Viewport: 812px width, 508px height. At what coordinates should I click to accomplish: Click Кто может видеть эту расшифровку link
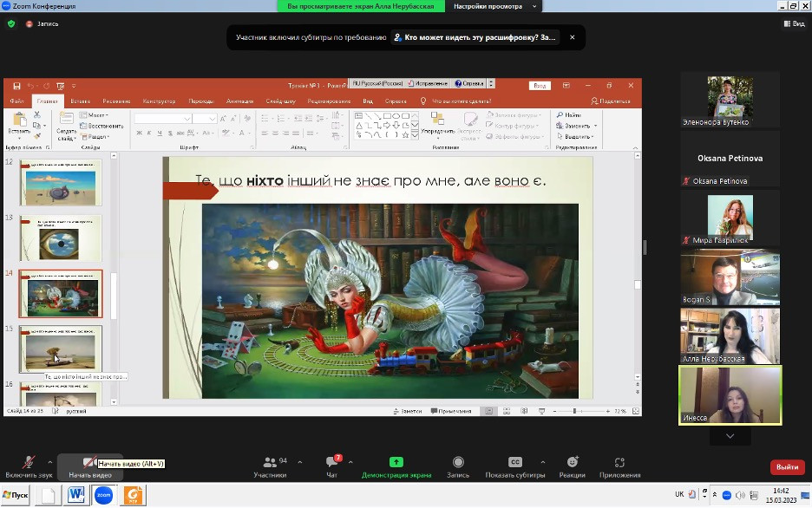click(x=475, y=37)
